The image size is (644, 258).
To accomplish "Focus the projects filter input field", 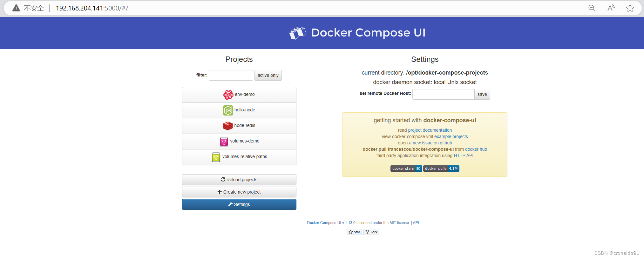I will [231, 75].
